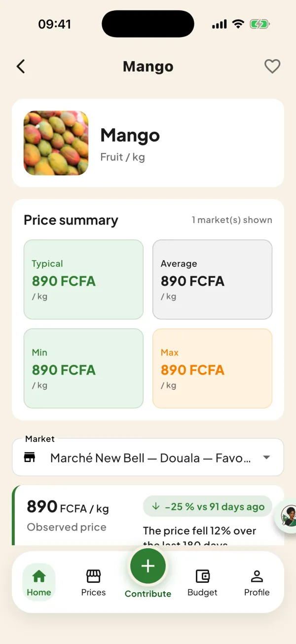Tap the orange Max price card
The height and width of the screenshot is (644, 296).
click(x=212, y=369)
